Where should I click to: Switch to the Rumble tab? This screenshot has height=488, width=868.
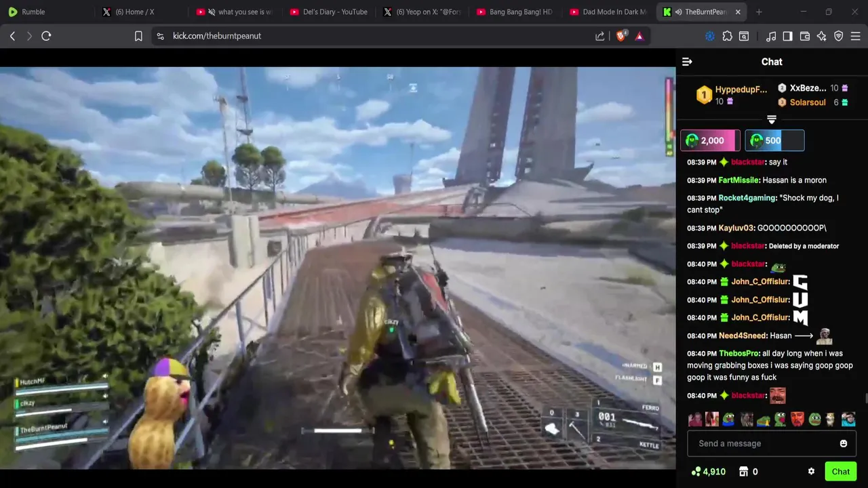click(x=47, y=12)
